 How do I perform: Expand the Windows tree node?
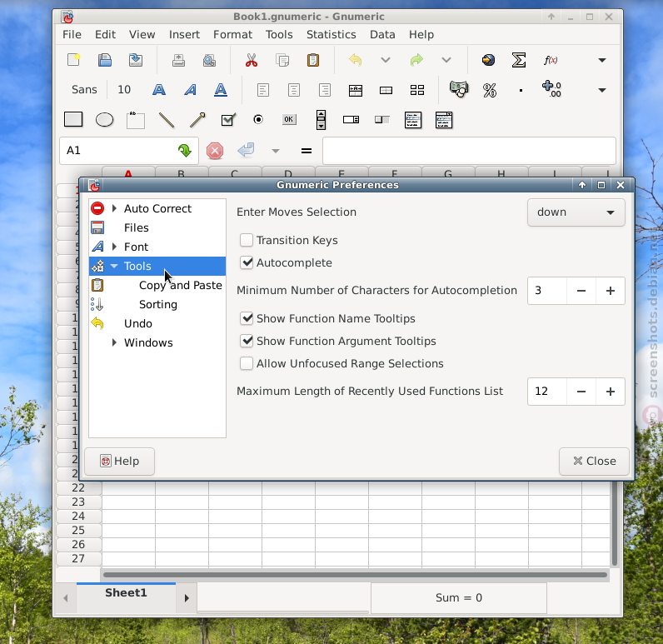click(x=114, y=342)
